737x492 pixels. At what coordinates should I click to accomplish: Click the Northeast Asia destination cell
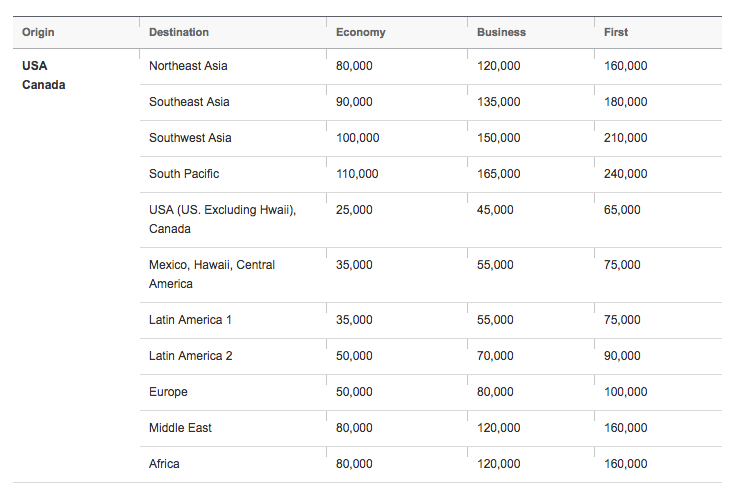click(188, 66)
